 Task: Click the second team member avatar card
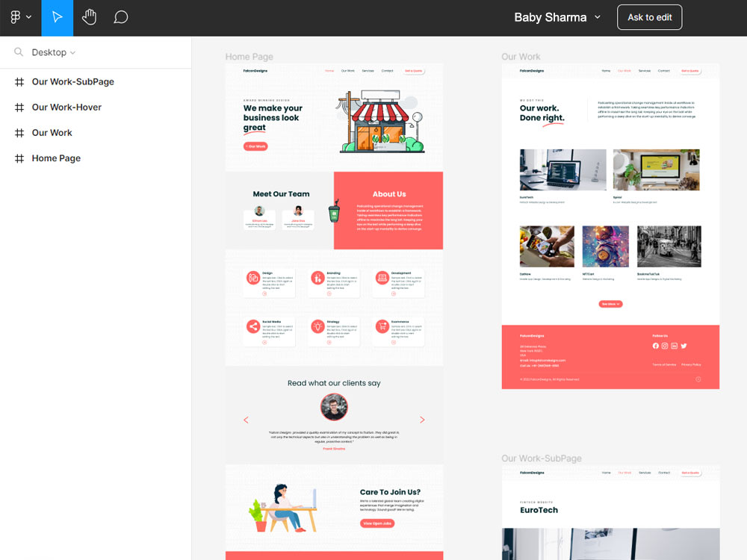tap(298, 218)
